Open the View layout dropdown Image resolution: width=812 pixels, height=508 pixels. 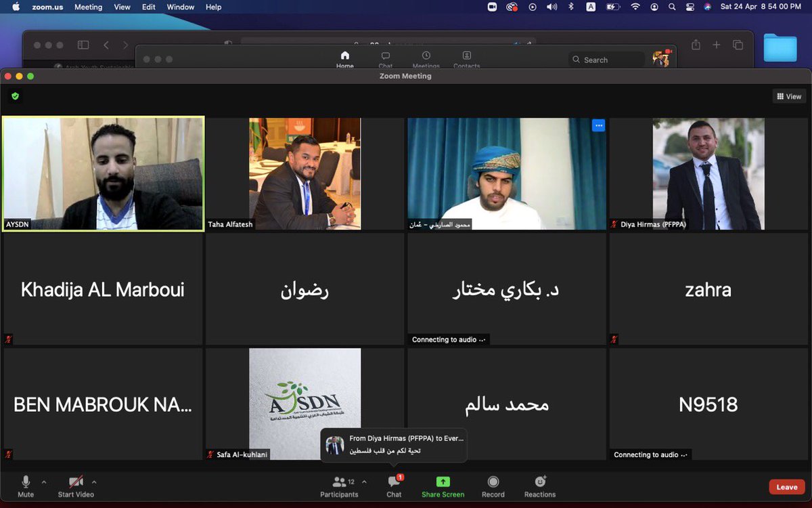pos(789,96)
